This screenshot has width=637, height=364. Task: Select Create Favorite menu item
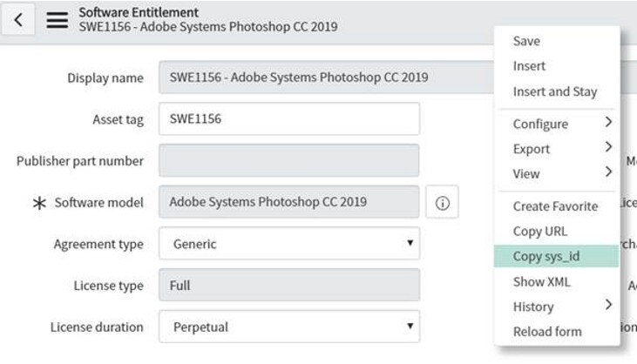pyautogui.click(x=555, y=206)
